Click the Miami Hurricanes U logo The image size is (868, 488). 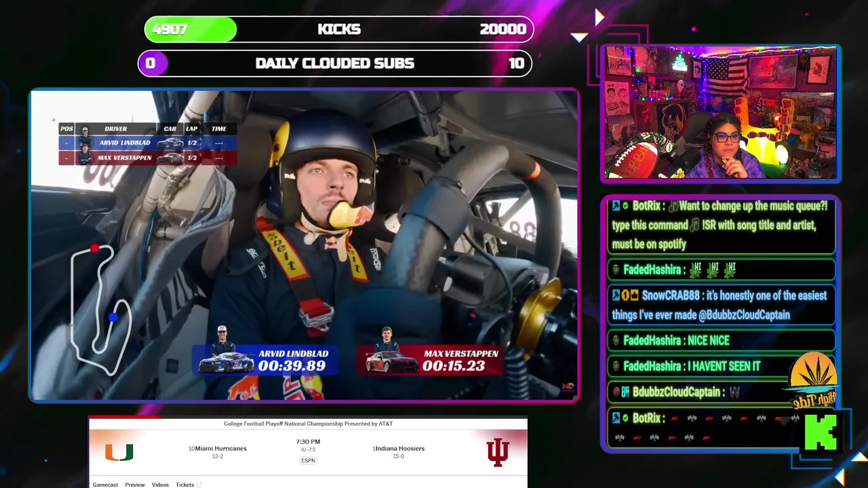(x=119, y=452)
